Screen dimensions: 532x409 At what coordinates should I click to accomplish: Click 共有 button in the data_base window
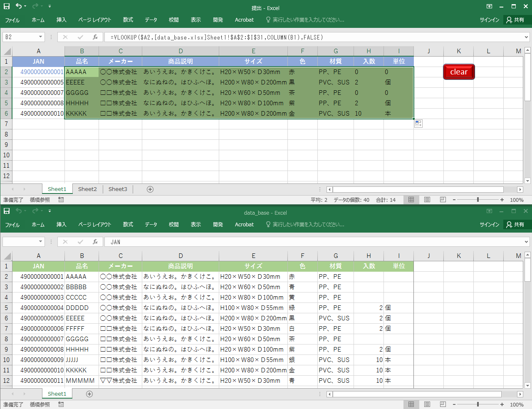[x=515, y=225]
